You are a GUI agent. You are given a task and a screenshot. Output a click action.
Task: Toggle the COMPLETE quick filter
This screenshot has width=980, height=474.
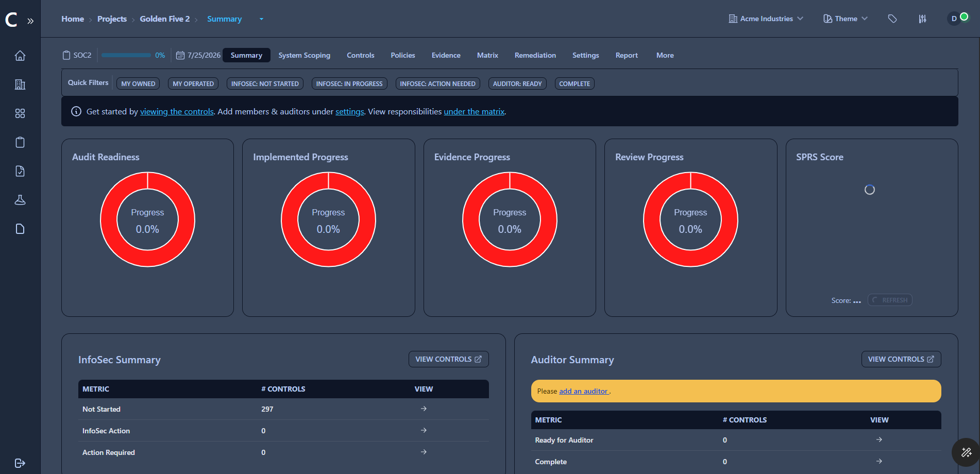(575, 83)
